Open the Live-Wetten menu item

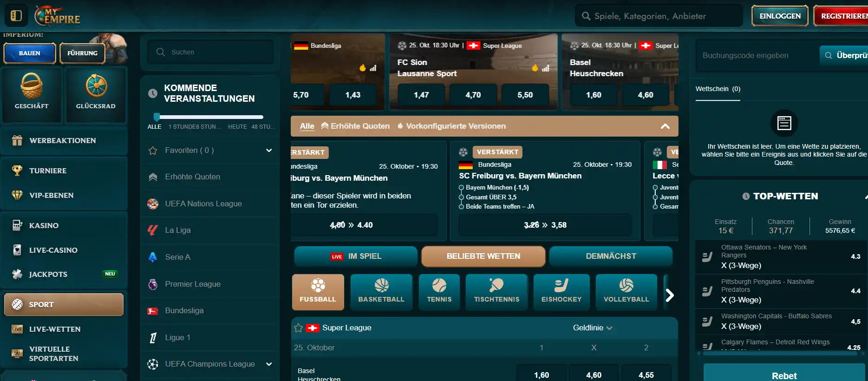[x=64, y=329]
